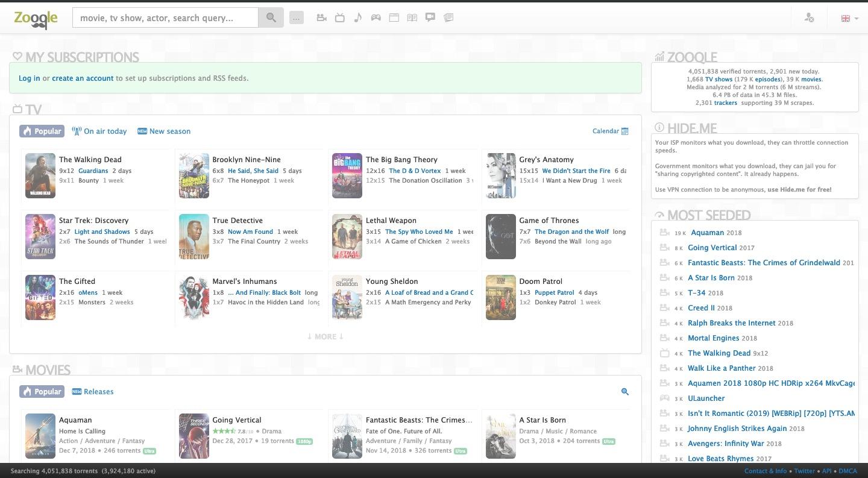
Task: Open True Detective show title
Action: point(237,221)
